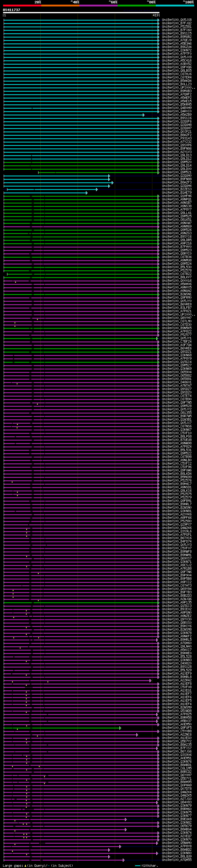Click label UniRef100_A9NPQ1
Viewport: 197px width, 868px height.
177,200
